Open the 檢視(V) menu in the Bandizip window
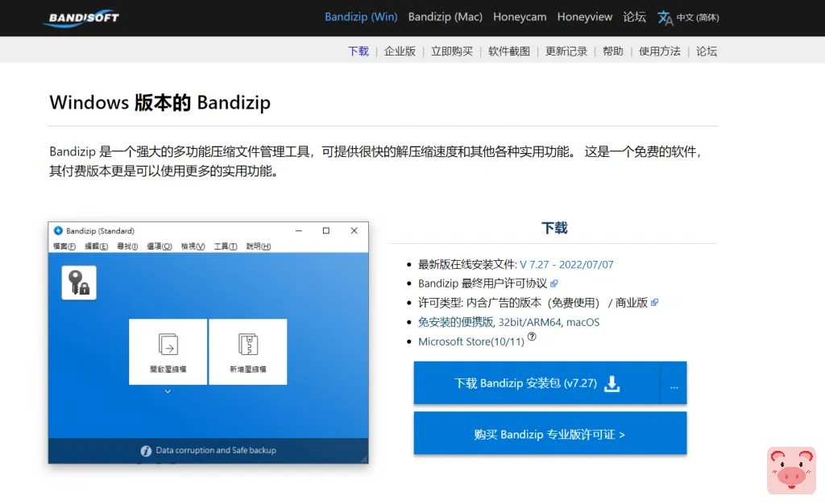 pos(190,247)
